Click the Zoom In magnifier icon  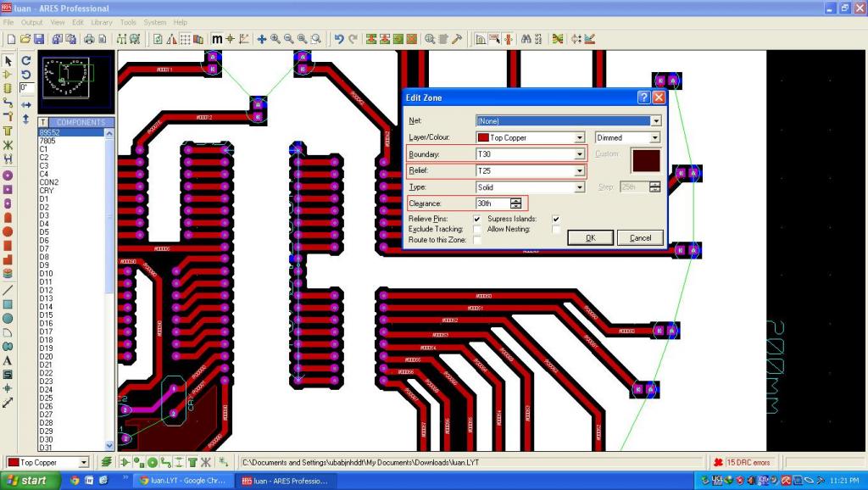click(x=275, y=39)
